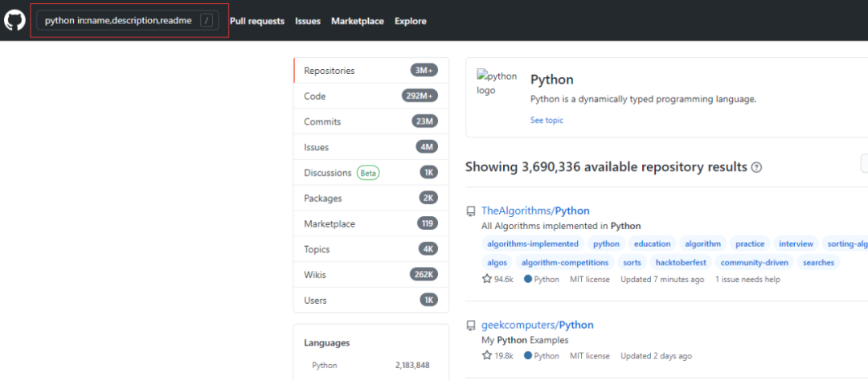Viewport: 868px width, 381px height.
Task: Click the My Python Examples description
Action: (526, 340)
